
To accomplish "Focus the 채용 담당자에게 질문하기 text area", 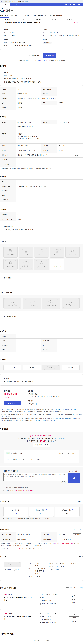I will pyautogui.click(x=35, y=477).
